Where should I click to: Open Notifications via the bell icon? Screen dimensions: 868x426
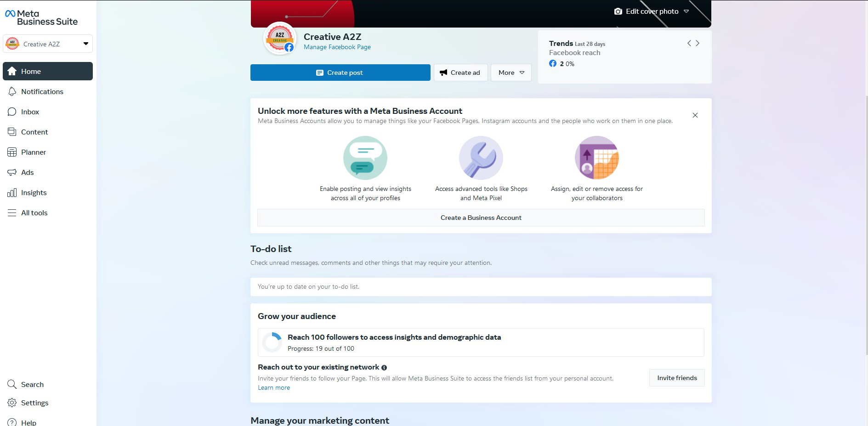click(x=12, y=91)
